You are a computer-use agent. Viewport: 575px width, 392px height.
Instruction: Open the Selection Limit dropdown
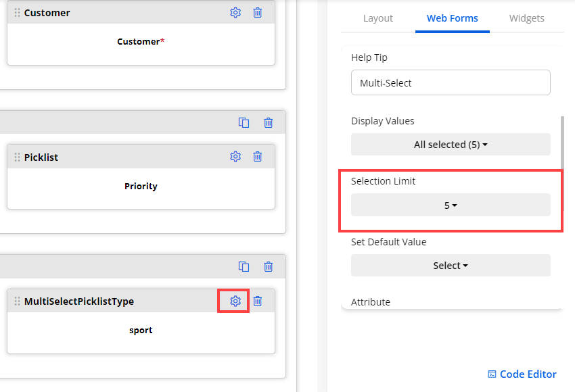tap(451, 205)
